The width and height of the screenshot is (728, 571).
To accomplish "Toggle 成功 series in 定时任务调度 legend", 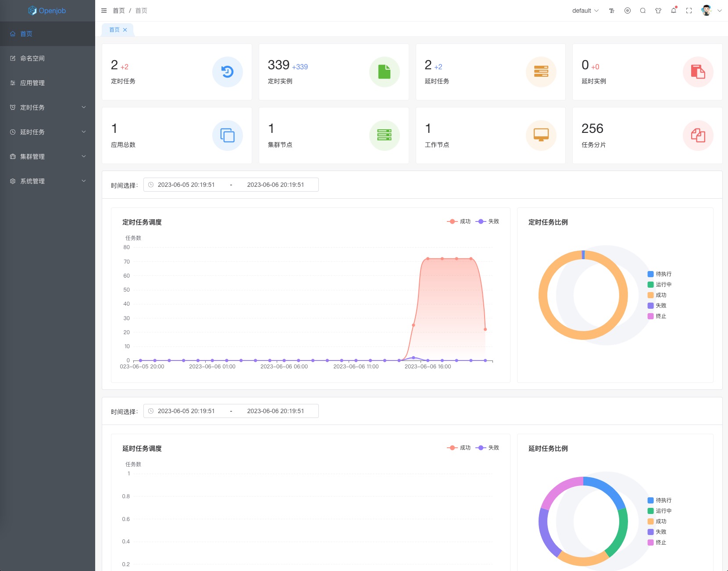I will (459, 221).
